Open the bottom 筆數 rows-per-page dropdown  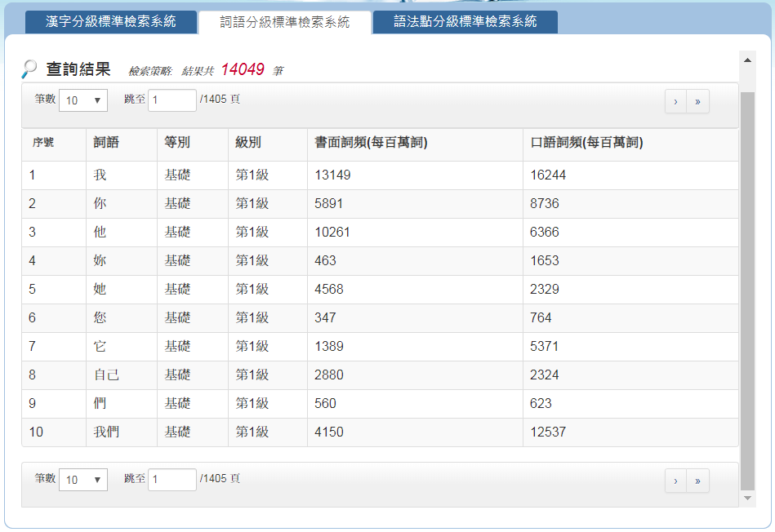pos(83,480)
